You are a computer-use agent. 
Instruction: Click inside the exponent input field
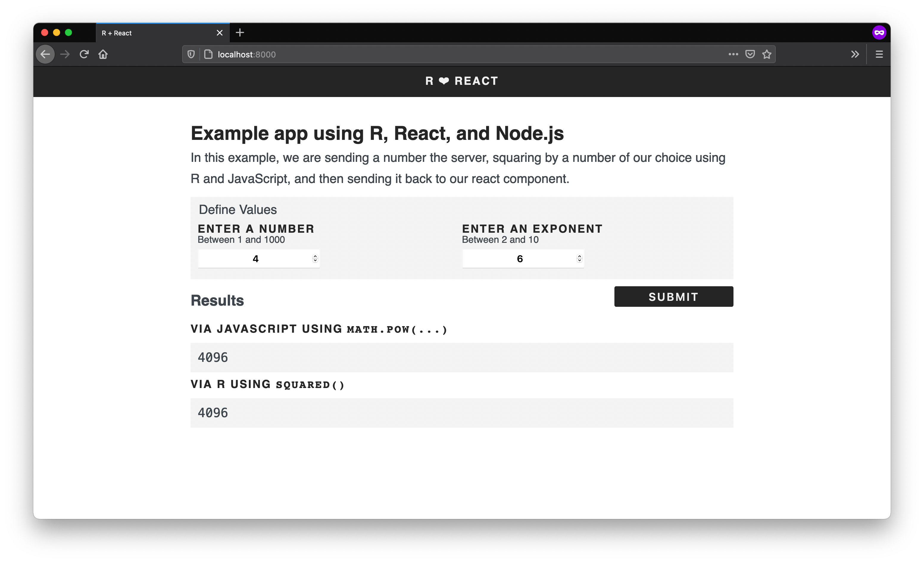(x=519, y=259)
